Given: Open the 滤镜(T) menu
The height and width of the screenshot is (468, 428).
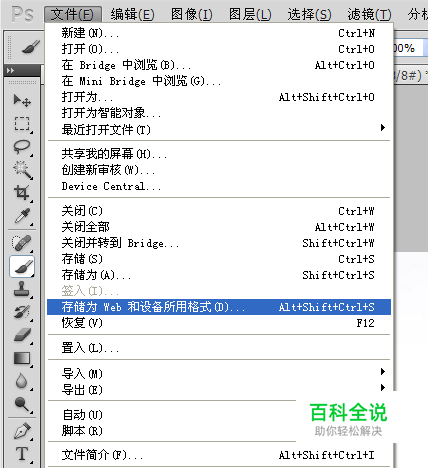Looking at the screenshot, I should pyautogui.click(x=369, y=14).
